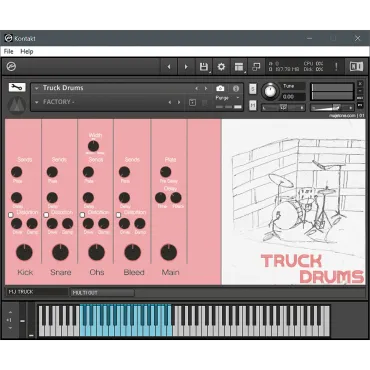
Task: Click the Ohs volume knob
Action: (x=97, y=252)
